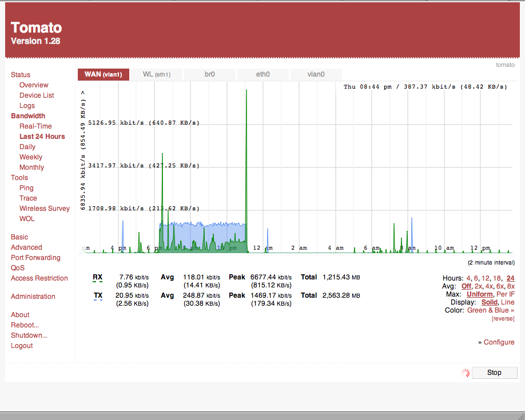Set averaging to 4x
Image resolution: width=525 pixels, height=420 pixels.
(489, 286)
